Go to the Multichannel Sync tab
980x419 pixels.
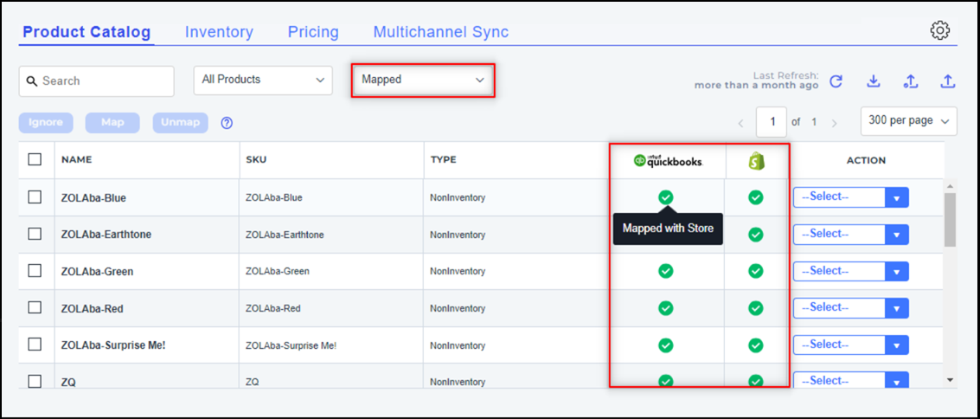click(440, 32)
